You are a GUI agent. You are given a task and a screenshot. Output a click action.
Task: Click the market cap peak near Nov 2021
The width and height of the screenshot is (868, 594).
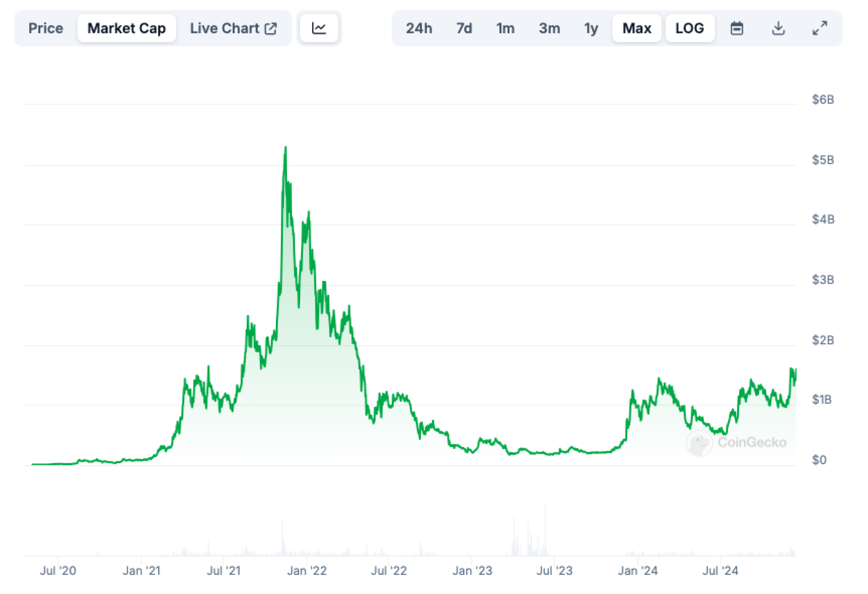[x=286, y=148]
